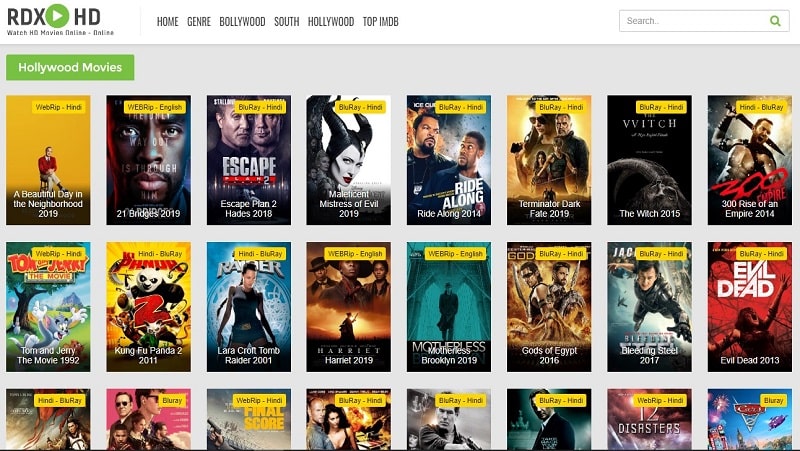Click Bluray badge on the Cars 2 poster
Image resolution: width=800 pixels, height=451 pixels.
coord(773,400)
